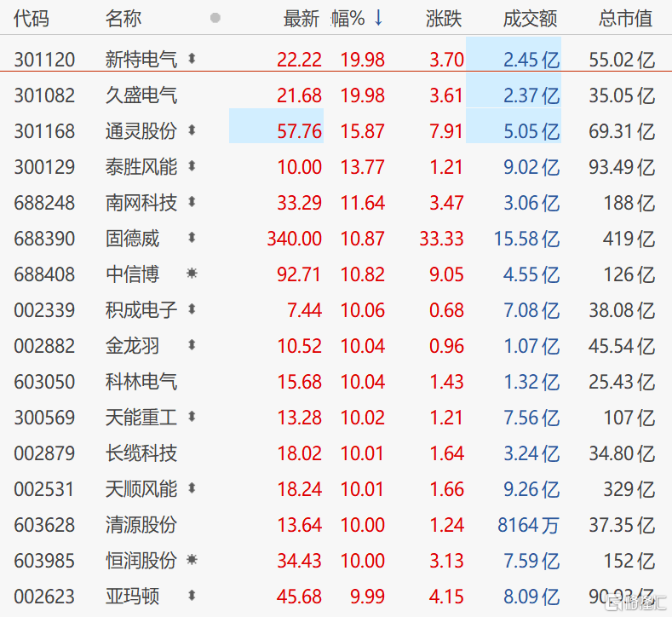Image resolution: width=672 pixels, height=617 pixels.
Task: Select stock code 002531
Action: click(x=44, y=489)
